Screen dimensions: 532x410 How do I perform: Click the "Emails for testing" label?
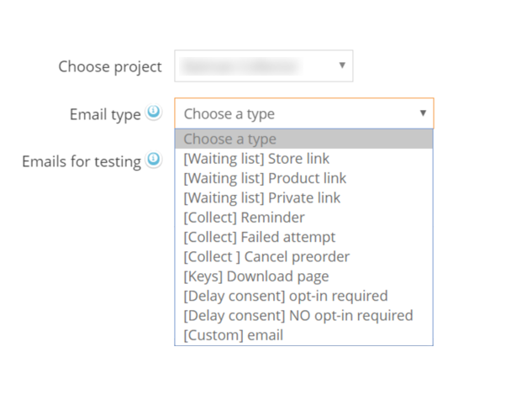point(82,160)
